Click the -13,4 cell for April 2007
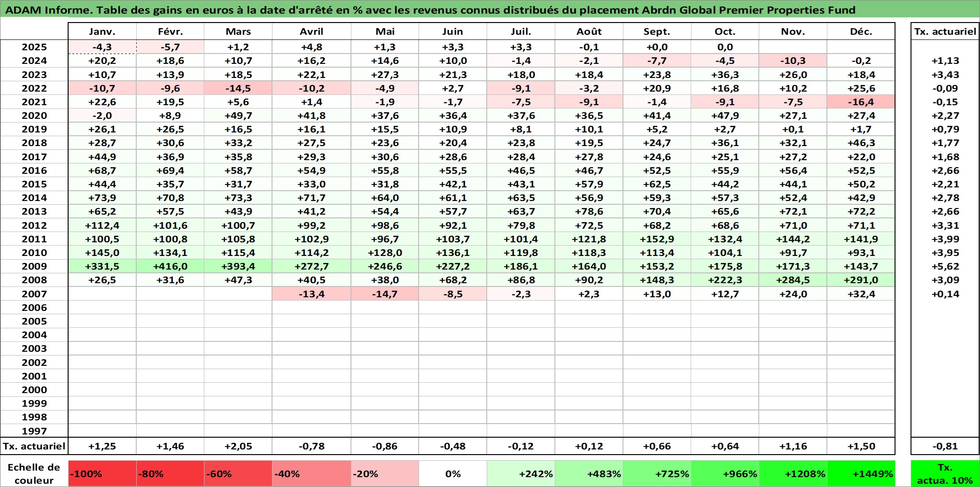This screenshot has width=980, height=487. (311, 294)
